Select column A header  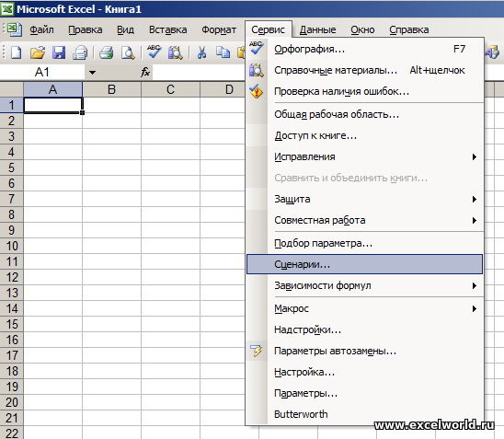tap(53, 89)
